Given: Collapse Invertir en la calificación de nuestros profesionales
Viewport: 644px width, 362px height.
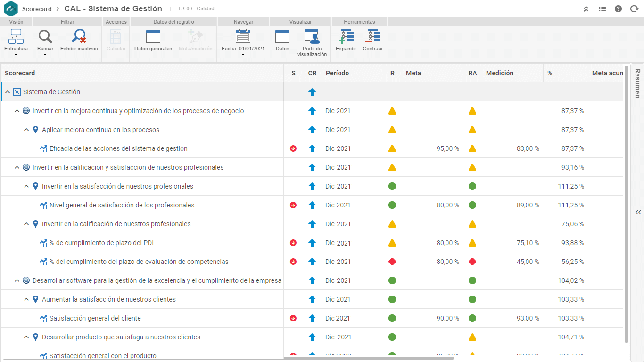Looking at the screenshot, I should pyautogui.click(x=26, y=224).
